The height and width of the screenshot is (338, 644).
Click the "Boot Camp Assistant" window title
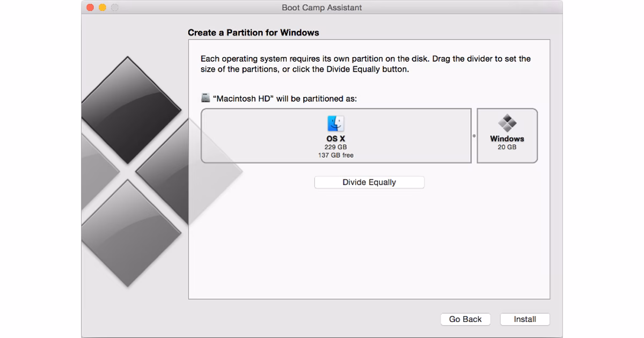point(322,8)
